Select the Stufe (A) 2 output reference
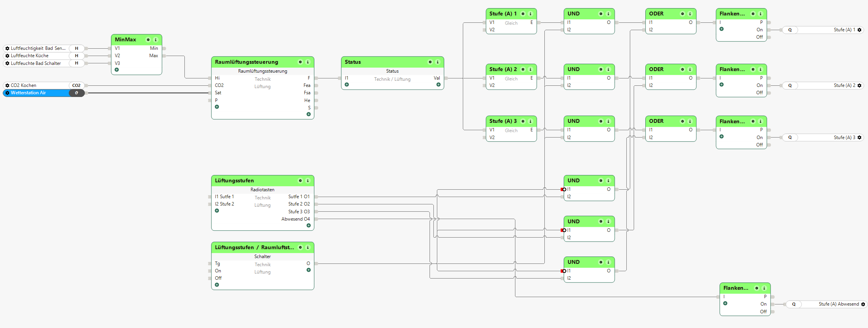Viewport: 868px width, 328px height. pyautogui.click(x=823, y=86)
